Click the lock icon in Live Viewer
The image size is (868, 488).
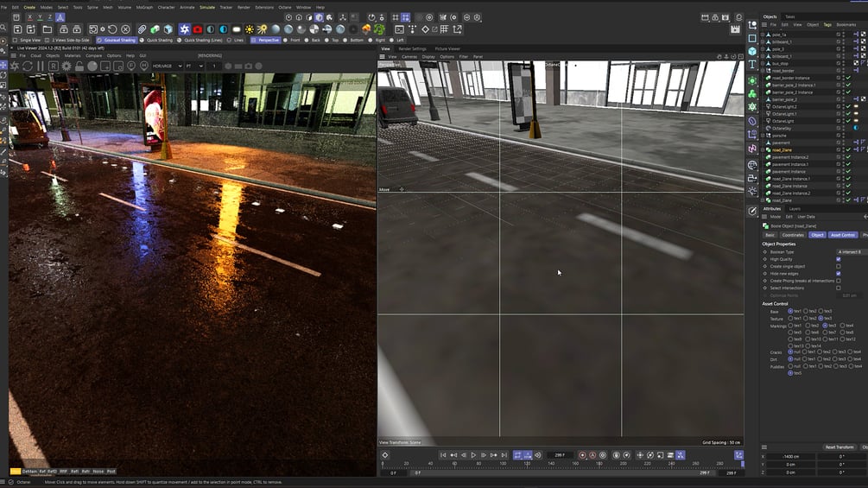79,66
